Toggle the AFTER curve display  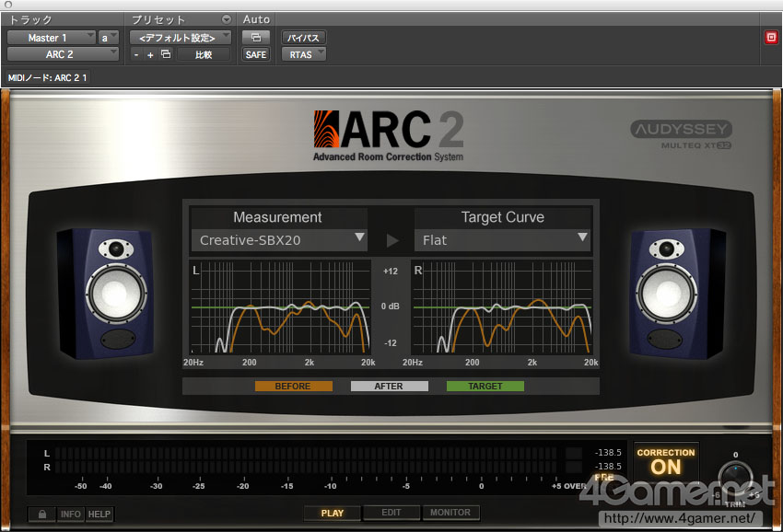click(x=389, y=387)
